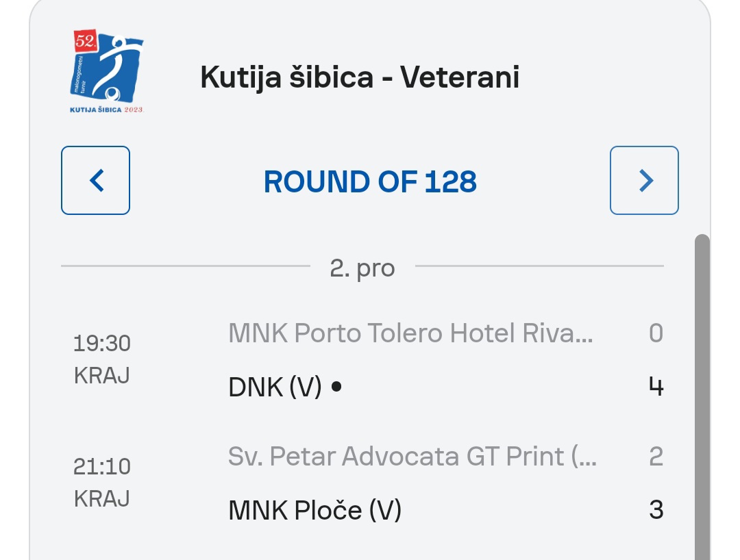This screenshot has height=560, width=740.
Task: Click DNK (V) score of 4
Action: click(x=656, y=387)
